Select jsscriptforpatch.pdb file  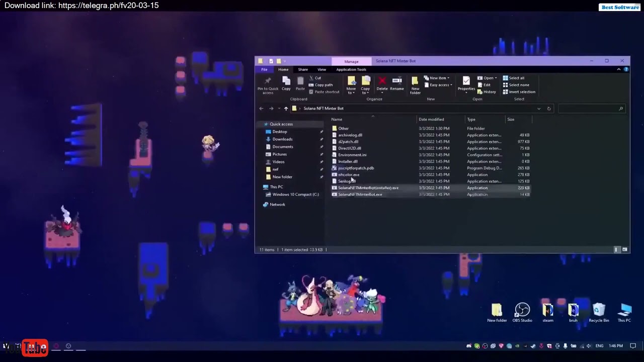pos(356,168)
